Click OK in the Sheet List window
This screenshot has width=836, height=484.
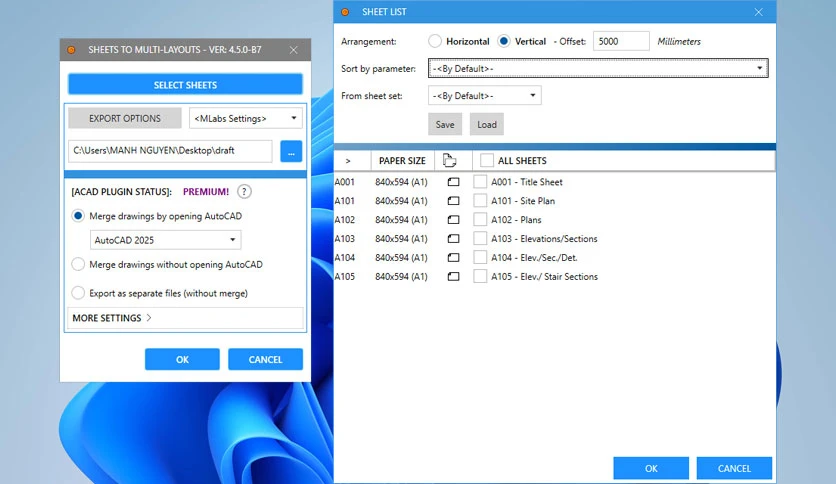[651, 468]
